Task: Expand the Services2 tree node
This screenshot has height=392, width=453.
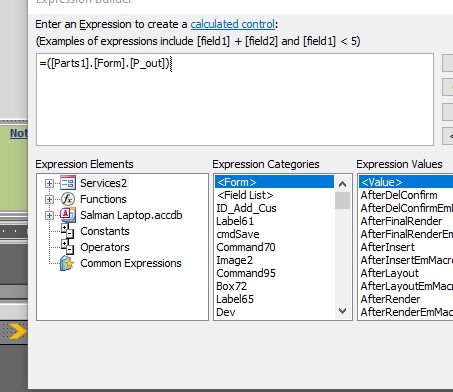Action: coord(49,183)
